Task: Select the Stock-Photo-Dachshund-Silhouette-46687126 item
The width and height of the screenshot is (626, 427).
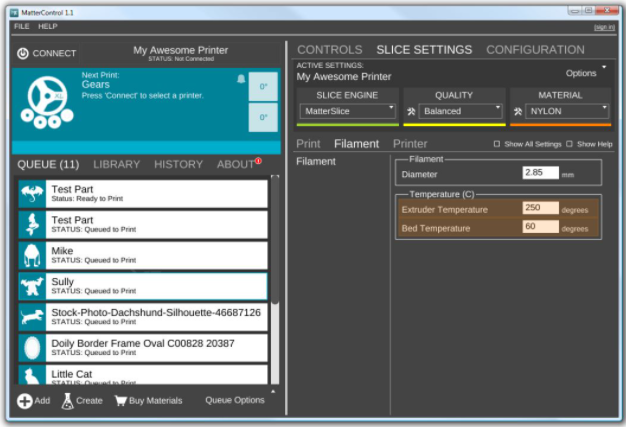Action: tap(143, 317)
